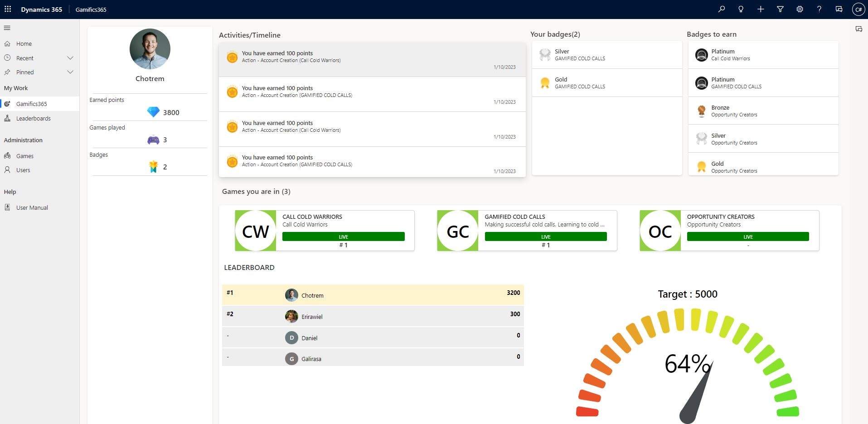Click the GC game tile
This screenshot has width=868, height=424.
point(458,231)
